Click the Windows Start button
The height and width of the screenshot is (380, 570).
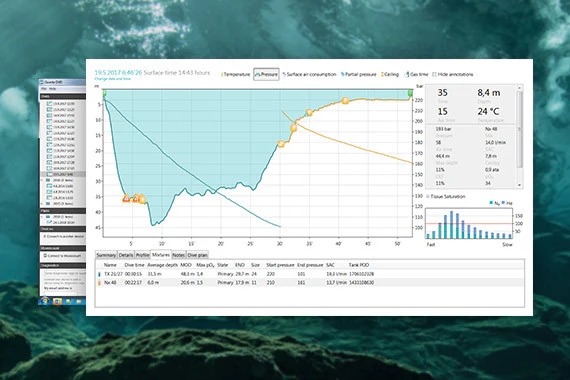tap(45, 301)
